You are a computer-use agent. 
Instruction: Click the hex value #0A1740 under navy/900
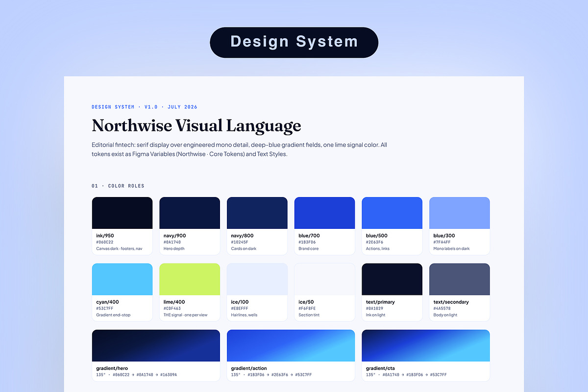[x=172, y=242]
